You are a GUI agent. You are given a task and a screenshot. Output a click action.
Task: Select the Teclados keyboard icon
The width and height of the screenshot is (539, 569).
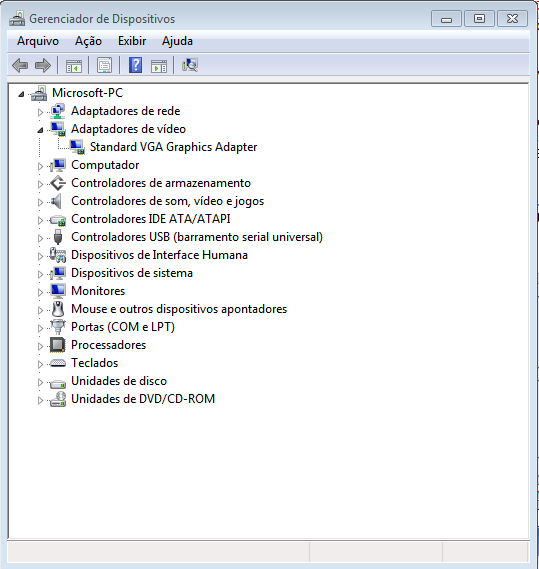pos(58,363)
